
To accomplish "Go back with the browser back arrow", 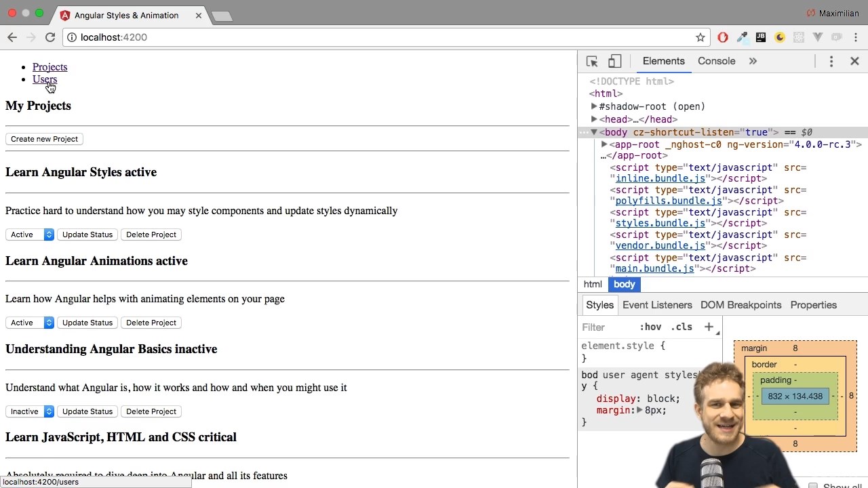I will click(12, 37).
